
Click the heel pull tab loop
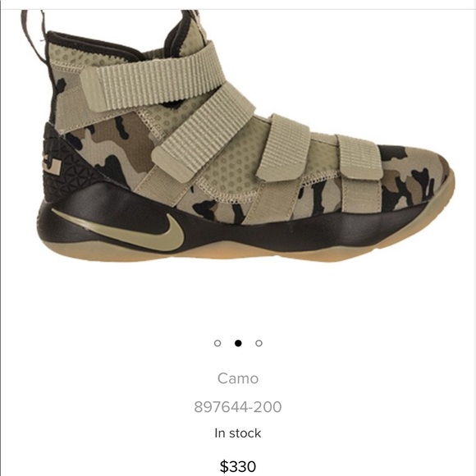[34, 35]
